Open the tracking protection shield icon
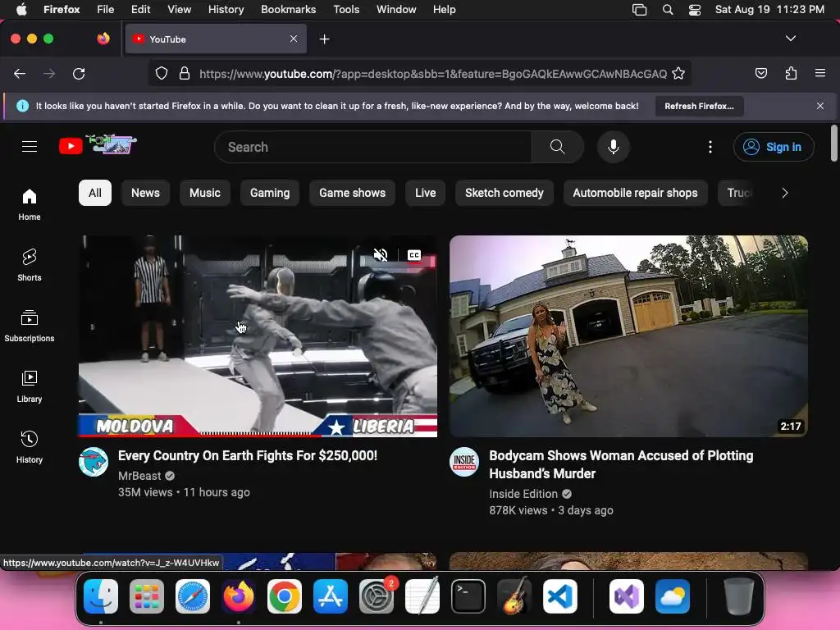Viewport: 840px width, 630px height. 162,73
